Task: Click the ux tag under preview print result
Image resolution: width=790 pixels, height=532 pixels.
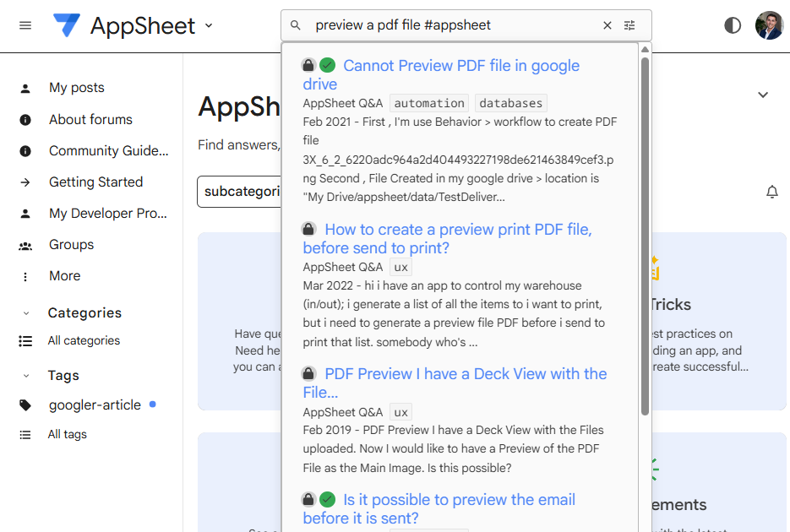Action: (x=401, y=267)
